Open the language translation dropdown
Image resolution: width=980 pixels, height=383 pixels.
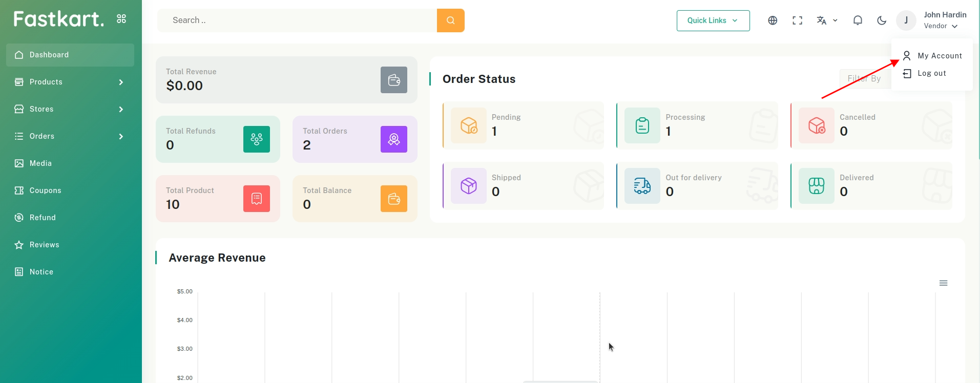tap(827, 20)
